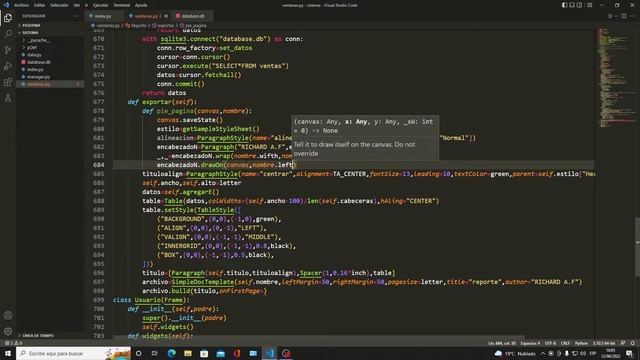Open Task View on the taskbar

click(155, 353)
